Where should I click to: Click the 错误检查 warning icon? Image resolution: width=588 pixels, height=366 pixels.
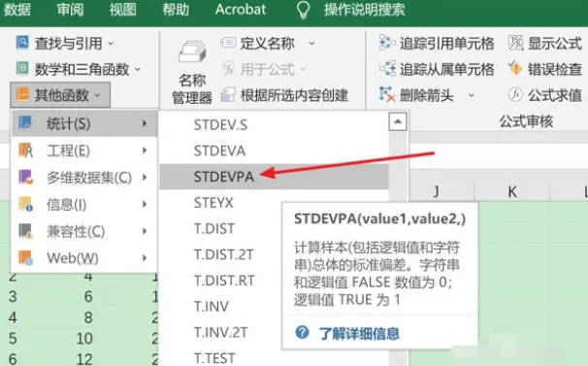coord(515,69)
